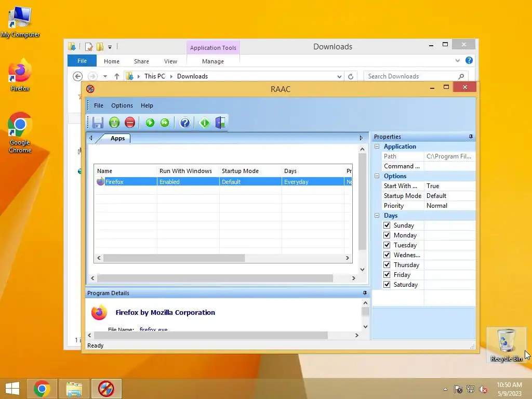Click the Firefox icon in Program Details
The image size is (532, 399).
pyautogui.click(x=99, y=312)
